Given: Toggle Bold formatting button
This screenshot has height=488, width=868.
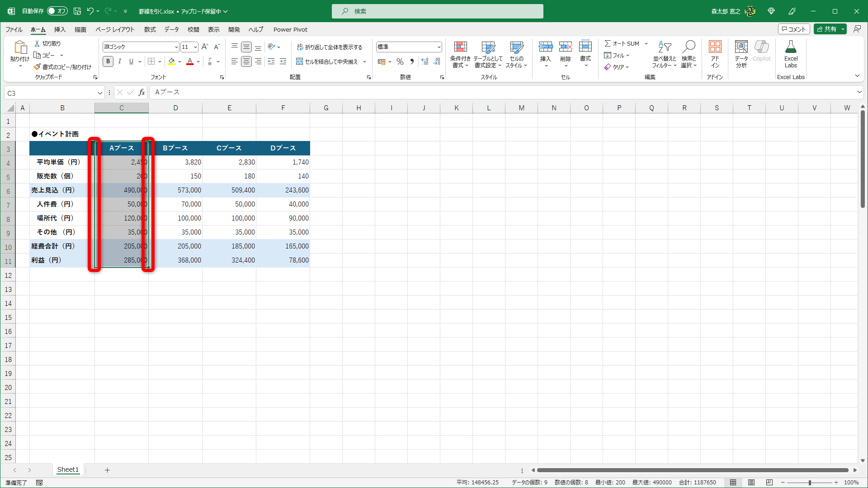Looking at the screenshot, I should coord(108,61).
